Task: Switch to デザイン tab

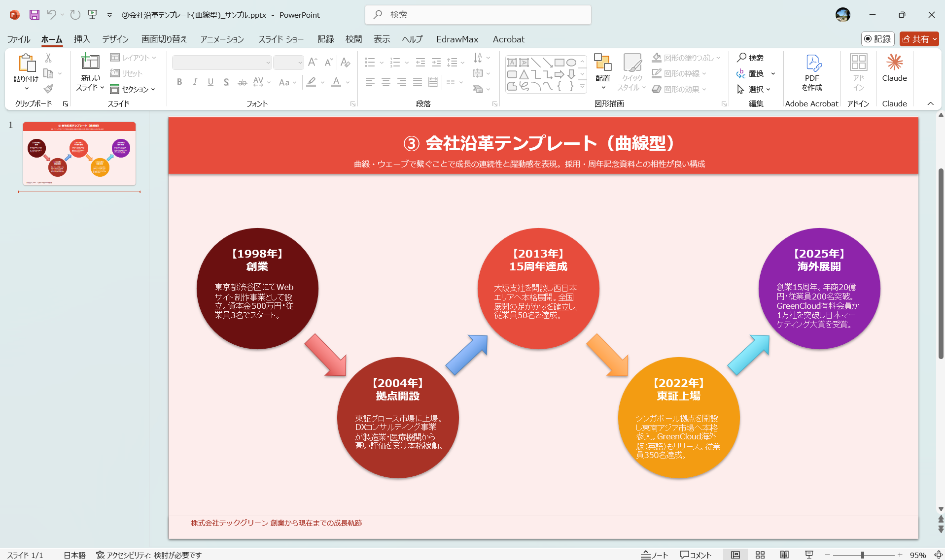Action: (115, 39)
